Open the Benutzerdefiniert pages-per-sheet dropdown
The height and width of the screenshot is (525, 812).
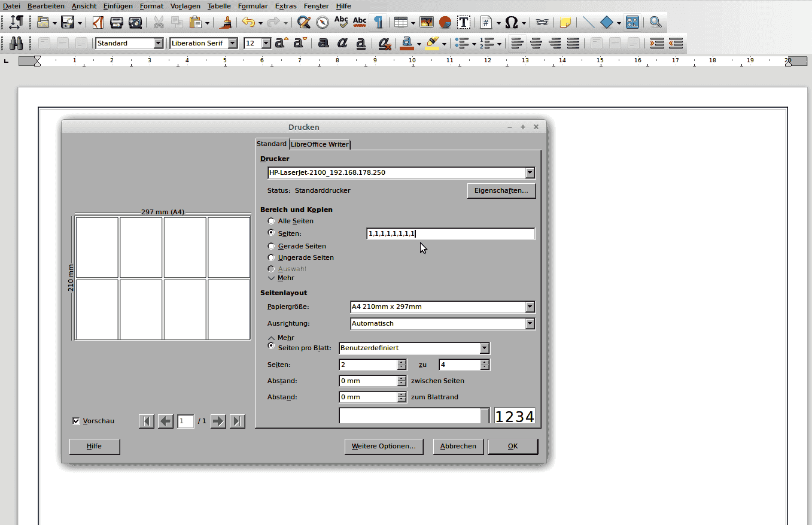[x=485, y=348]
